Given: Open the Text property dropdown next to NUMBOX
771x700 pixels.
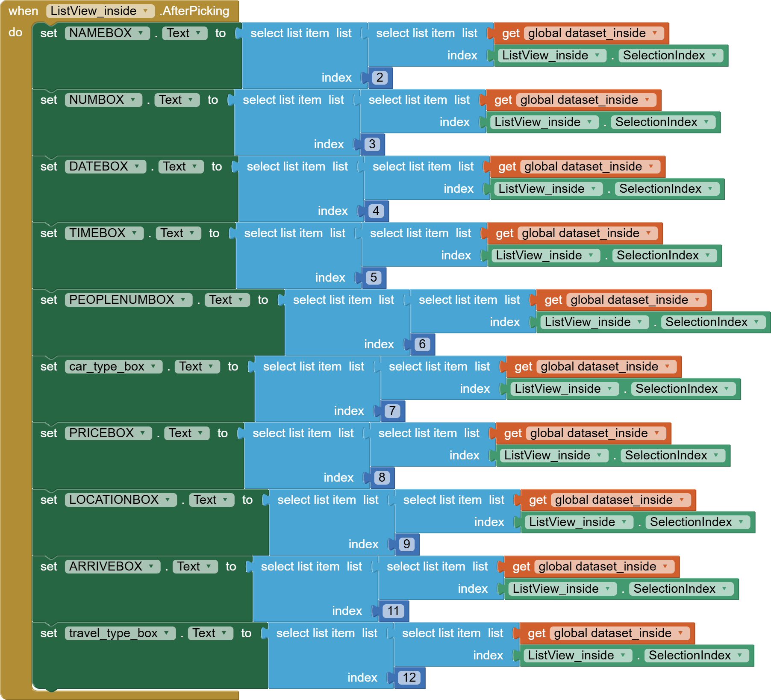Looking at the screenshot, I should [177, 100].
